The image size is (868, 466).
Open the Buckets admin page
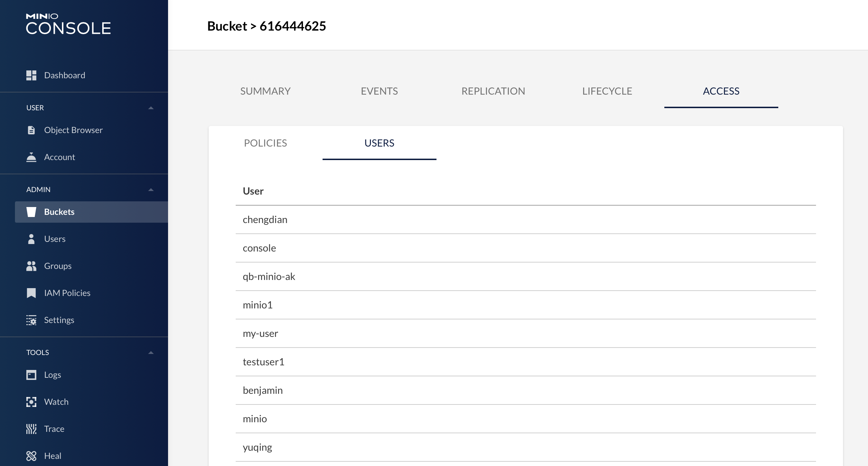click(x=91, y=212)
